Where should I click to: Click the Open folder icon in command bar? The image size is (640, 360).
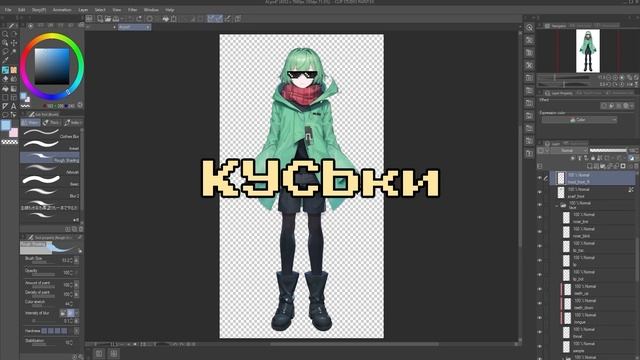coord(108,19)
